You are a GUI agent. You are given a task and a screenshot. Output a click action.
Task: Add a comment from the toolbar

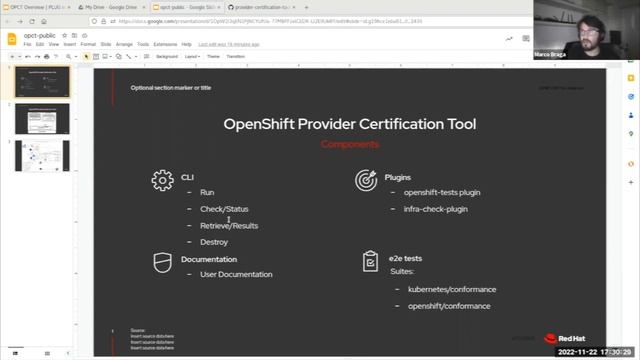coord(147,56)
